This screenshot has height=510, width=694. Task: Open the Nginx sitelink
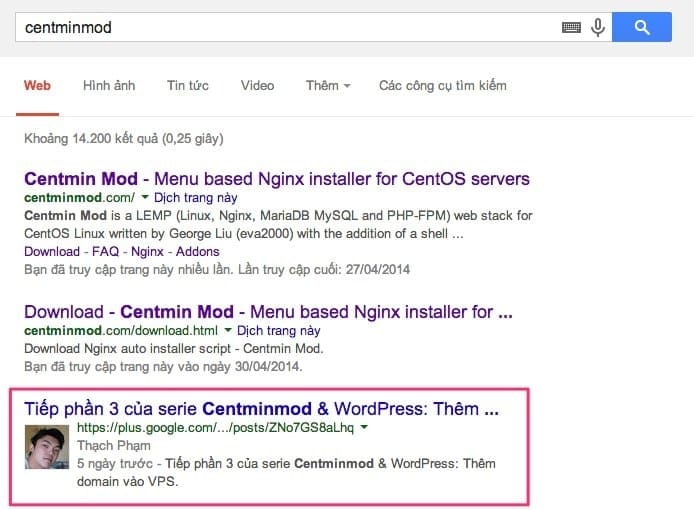[x=147, y=251]
